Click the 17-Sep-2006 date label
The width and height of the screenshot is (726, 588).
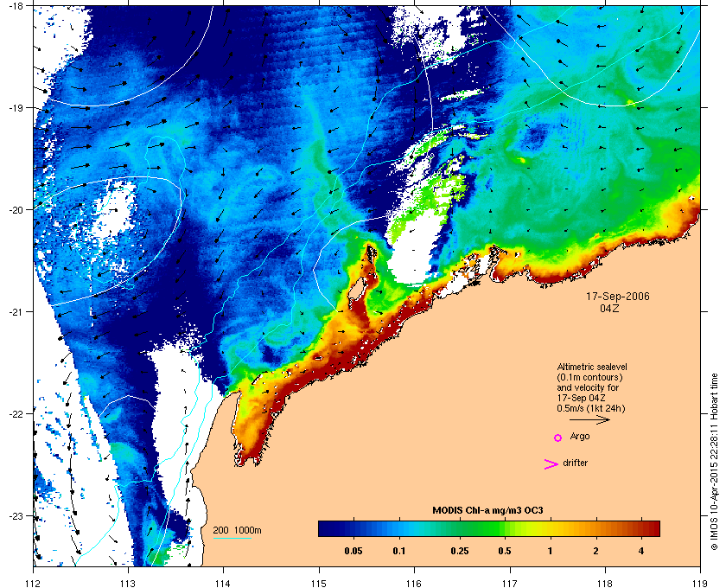click(x=618, y=297)
